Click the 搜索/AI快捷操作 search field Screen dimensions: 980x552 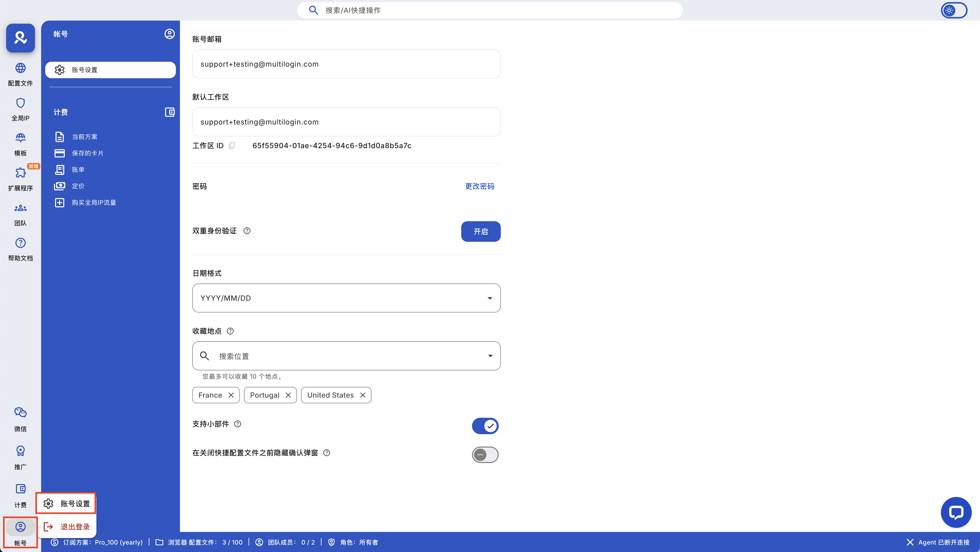click(490, 10)
